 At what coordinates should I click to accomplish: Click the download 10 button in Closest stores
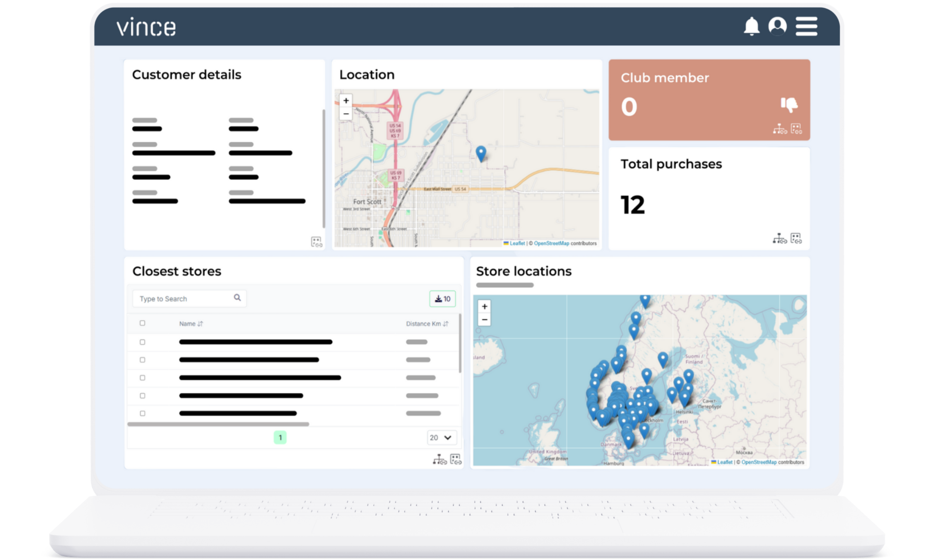tap(442, 299)
